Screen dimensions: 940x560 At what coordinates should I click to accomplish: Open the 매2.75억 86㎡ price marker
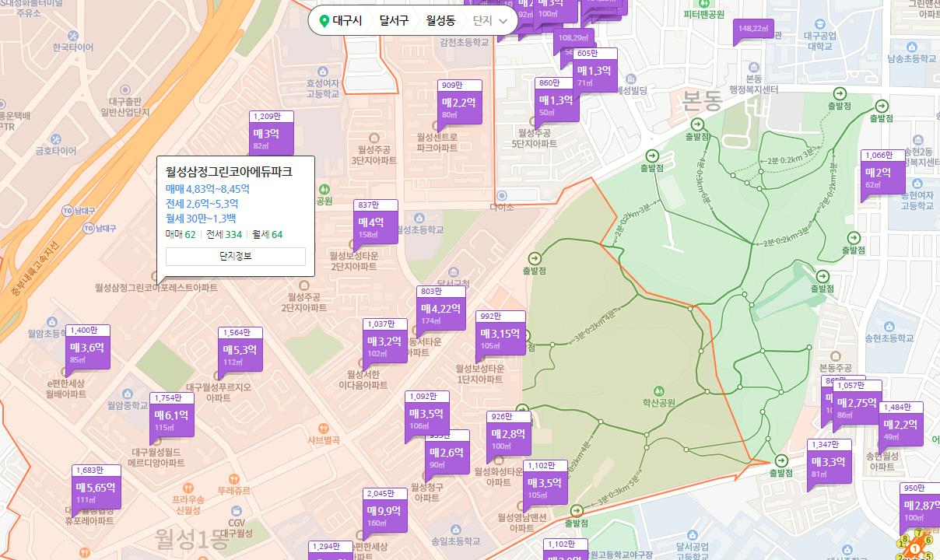(859, 407)
